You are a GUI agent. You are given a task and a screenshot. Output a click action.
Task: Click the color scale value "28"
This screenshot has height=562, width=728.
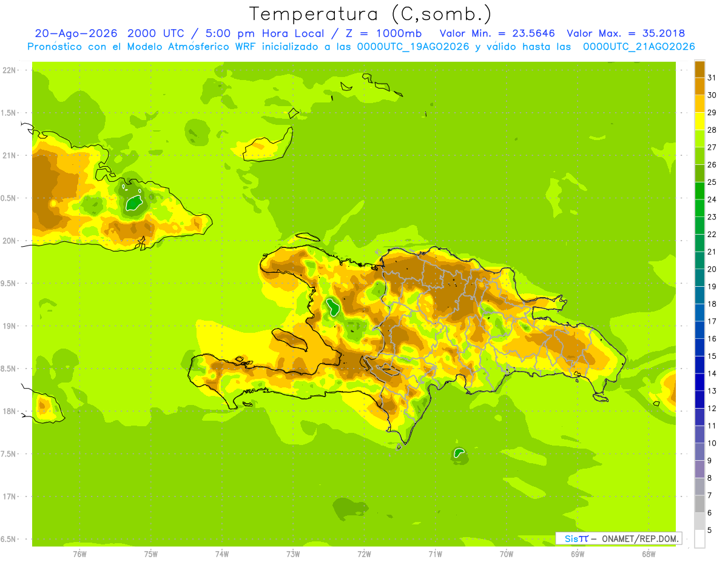coord(712,130)
